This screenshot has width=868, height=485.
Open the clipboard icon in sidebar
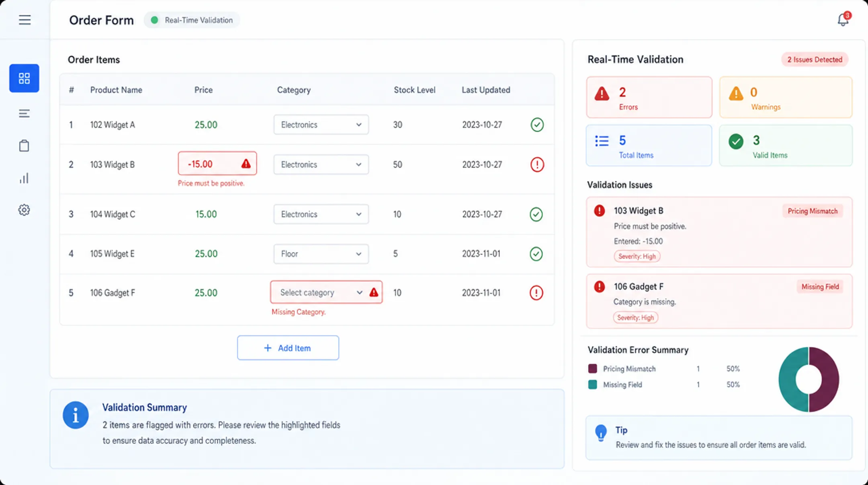24,145
